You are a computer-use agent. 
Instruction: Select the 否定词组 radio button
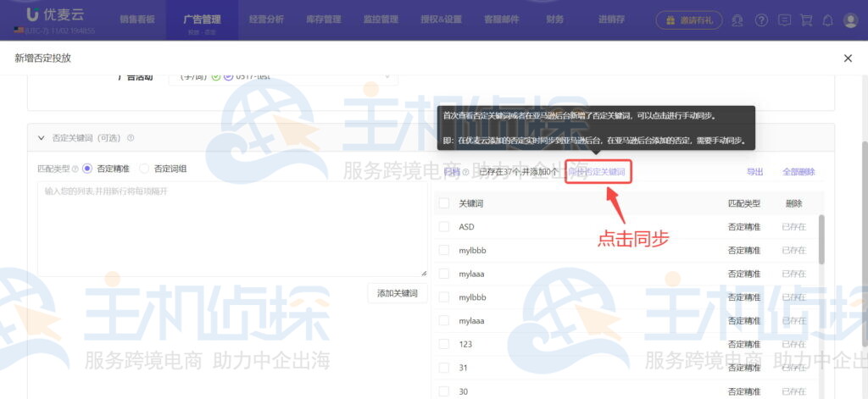144,169
